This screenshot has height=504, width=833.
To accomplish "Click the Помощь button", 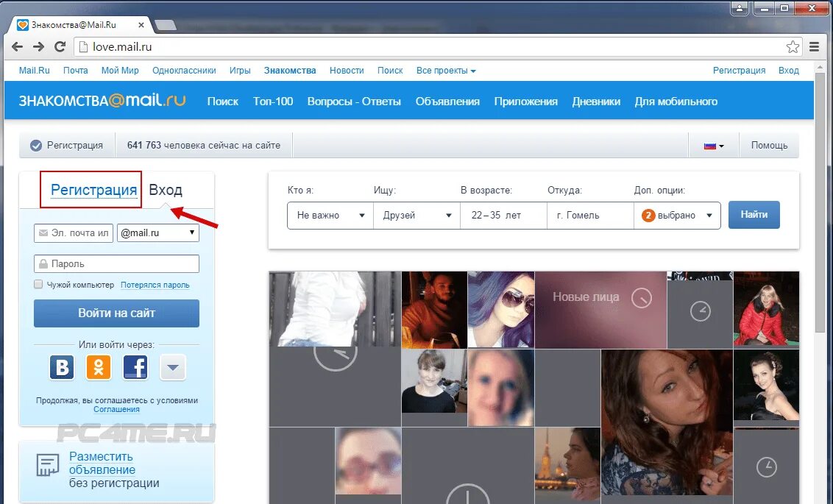I will [x=769, y=146].
